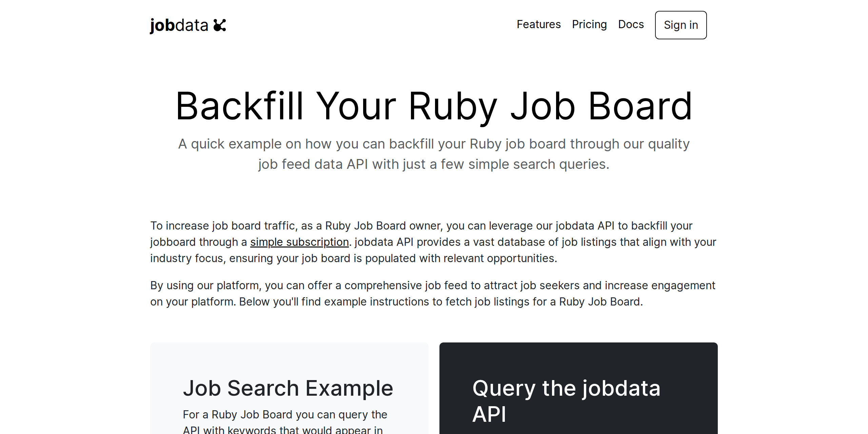Image resolution: width=868 pixels, height=434 pixels.
Task: Open the Features page
Action: 538,24
